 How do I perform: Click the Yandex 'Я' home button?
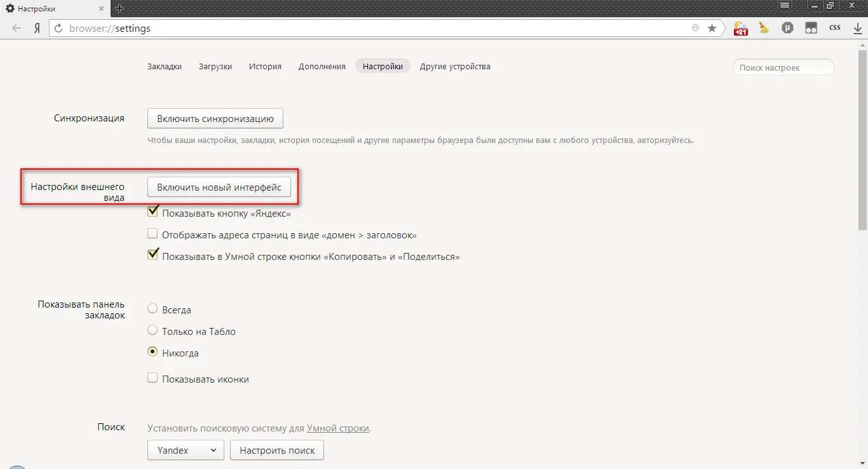tap(37, 29)
